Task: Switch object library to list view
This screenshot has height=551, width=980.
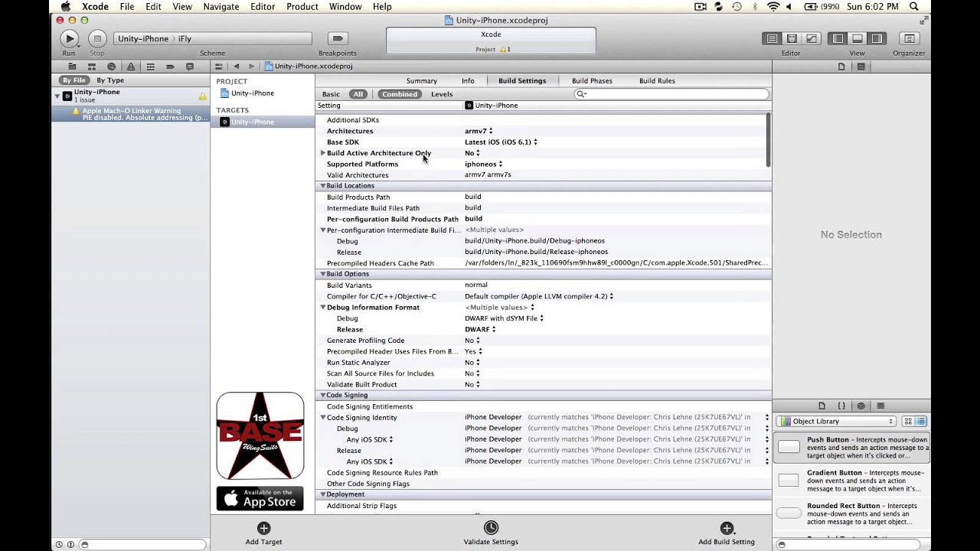Action: [921, 422]
